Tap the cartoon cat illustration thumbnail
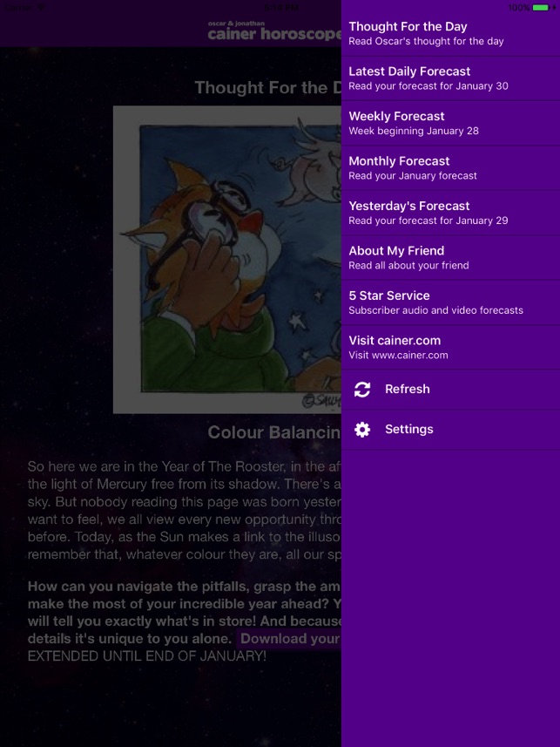The width and height of the screenshot is (560, 747). [227, 260]
